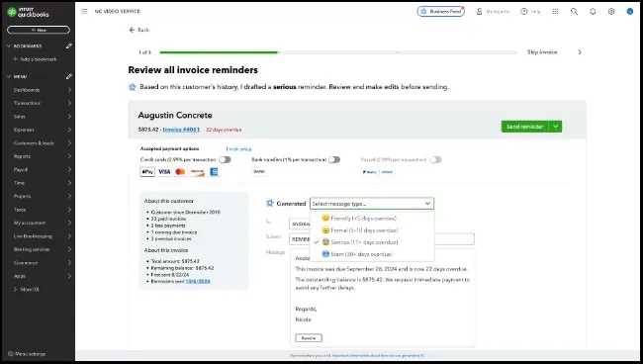Toggle Bank transfers payment option
The image size is (643, 364).
(334, 160)
